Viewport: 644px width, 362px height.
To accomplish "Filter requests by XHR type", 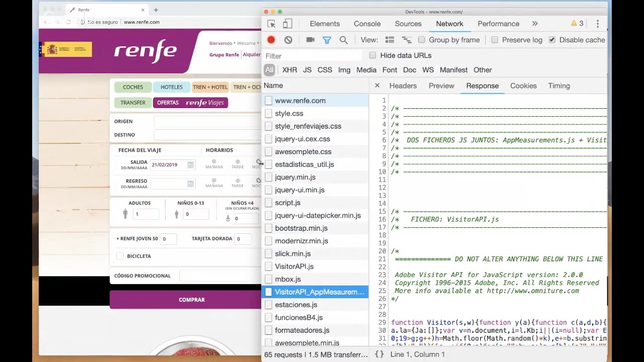I will coord(289,70).
